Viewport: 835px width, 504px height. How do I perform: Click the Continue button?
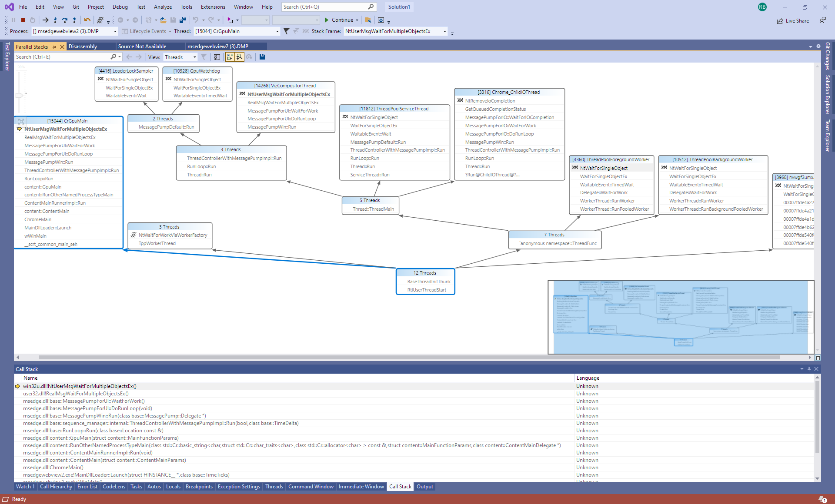click(341, 20)
